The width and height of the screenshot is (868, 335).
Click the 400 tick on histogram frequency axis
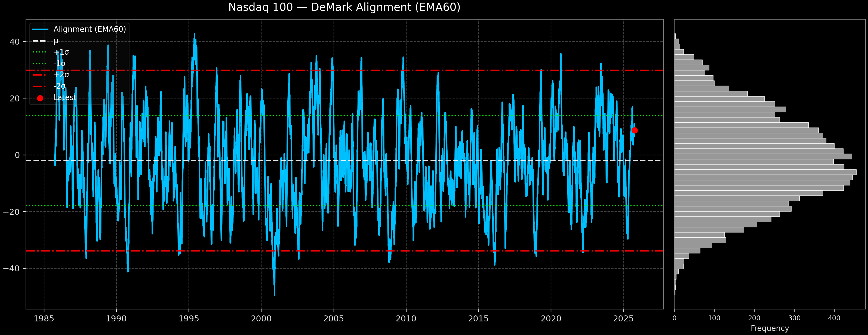pyautogui.click(x=834, y=318)
